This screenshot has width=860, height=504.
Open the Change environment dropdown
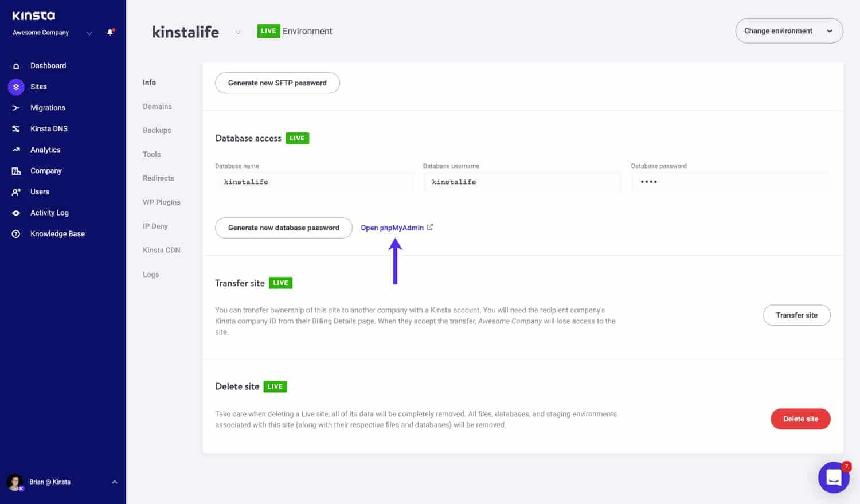(x=789, y=30)
